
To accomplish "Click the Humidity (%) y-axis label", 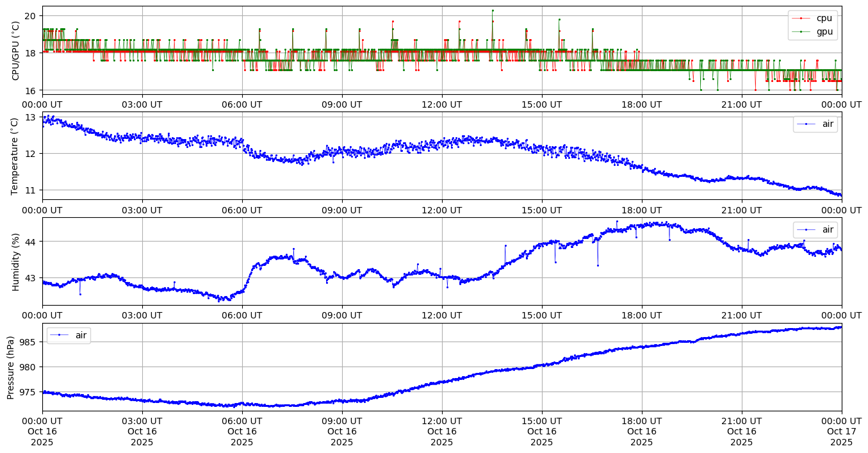I will point(15,261).
